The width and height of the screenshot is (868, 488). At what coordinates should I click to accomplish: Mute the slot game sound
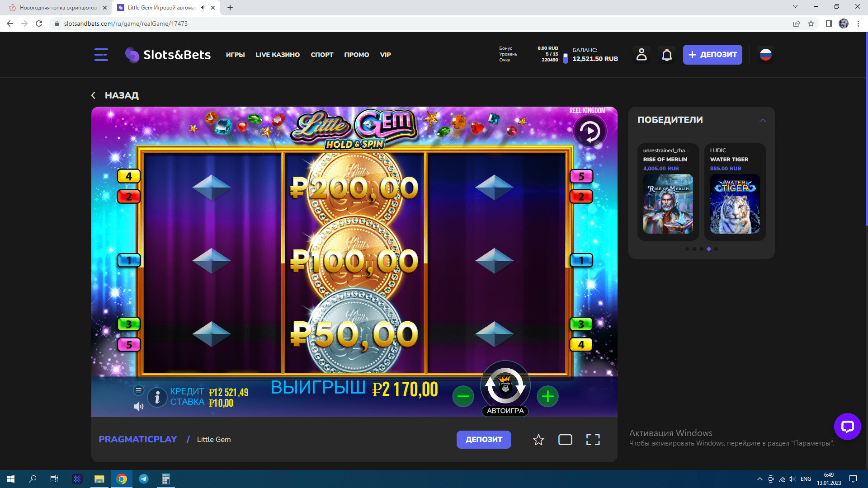pos(138,407)
